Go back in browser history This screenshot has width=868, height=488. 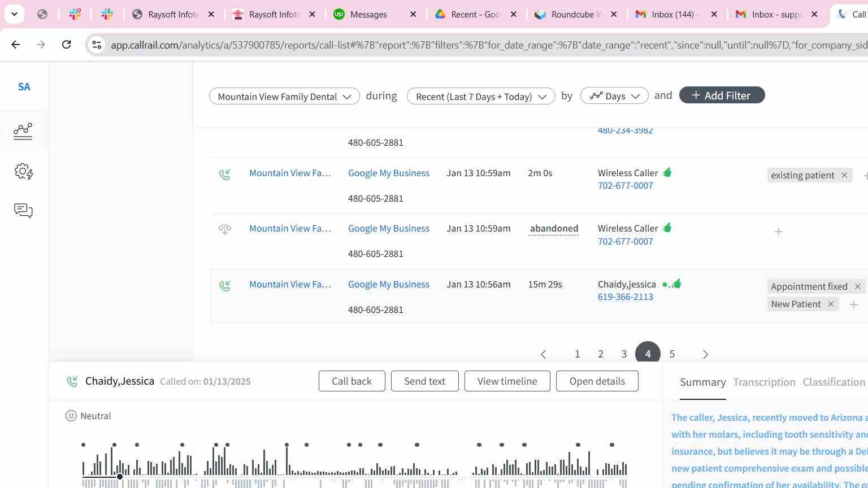(16, 44)
